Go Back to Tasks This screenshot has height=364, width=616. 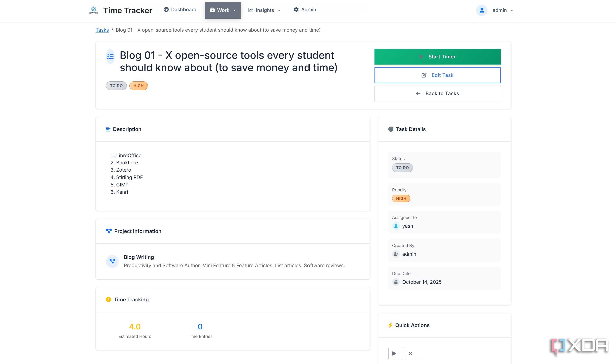point(437,93)
